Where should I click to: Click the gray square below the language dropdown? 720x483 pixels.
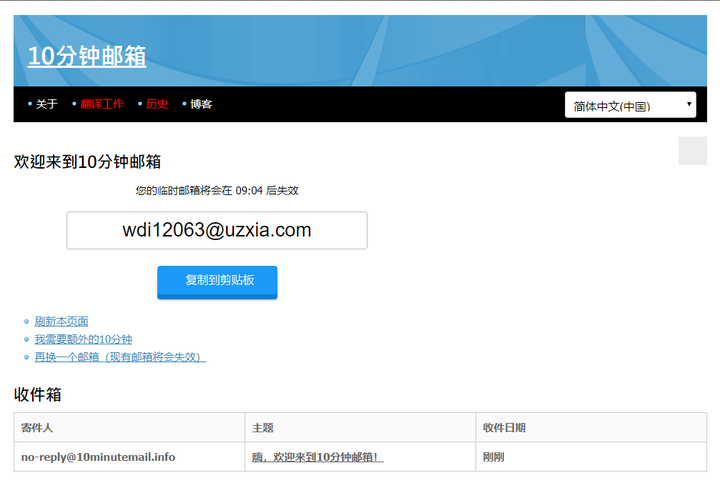pos(692,151)
